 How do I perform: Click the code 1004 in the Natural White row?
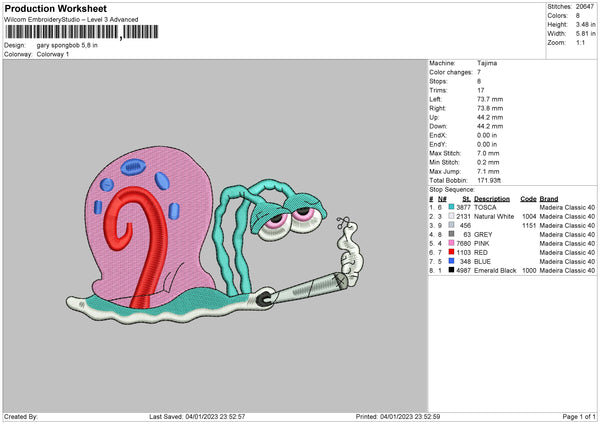point(529,216)
